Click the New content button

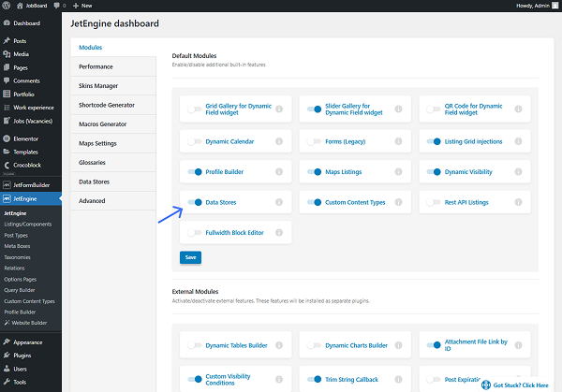[82, 6]
